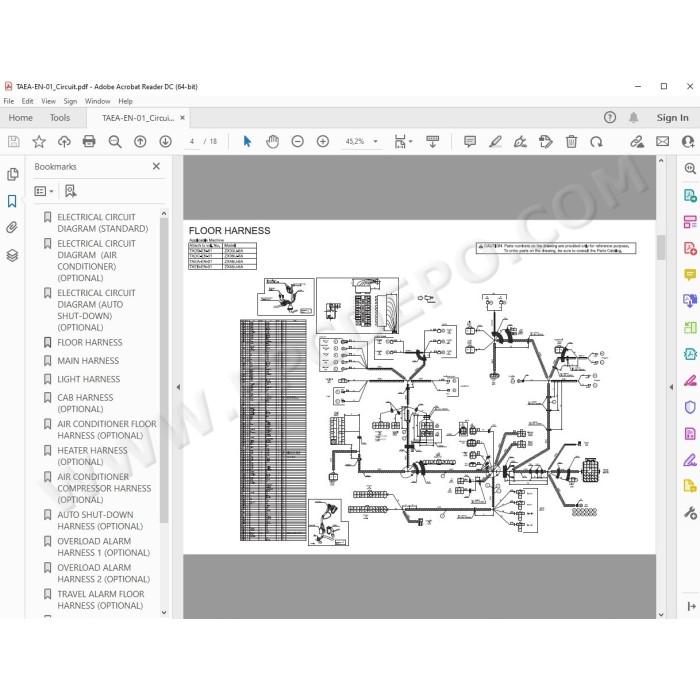This screenshot has height=700, width=700.
Task: Open ELECTRICAL CIRCUIT DIAGRAM (STANDARD) bookmark
Action: pos(102,222)
